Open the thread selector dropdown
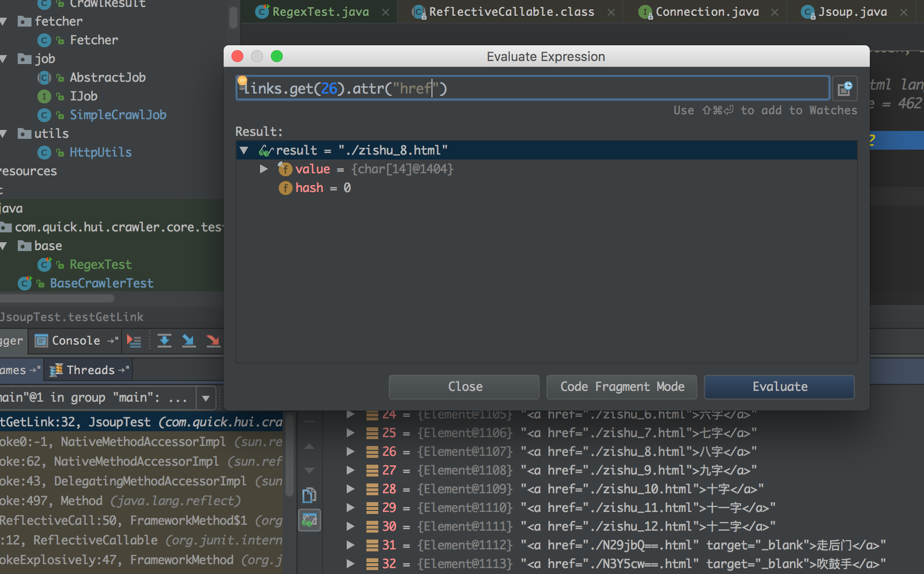924x574 pixels. [206, 398]
